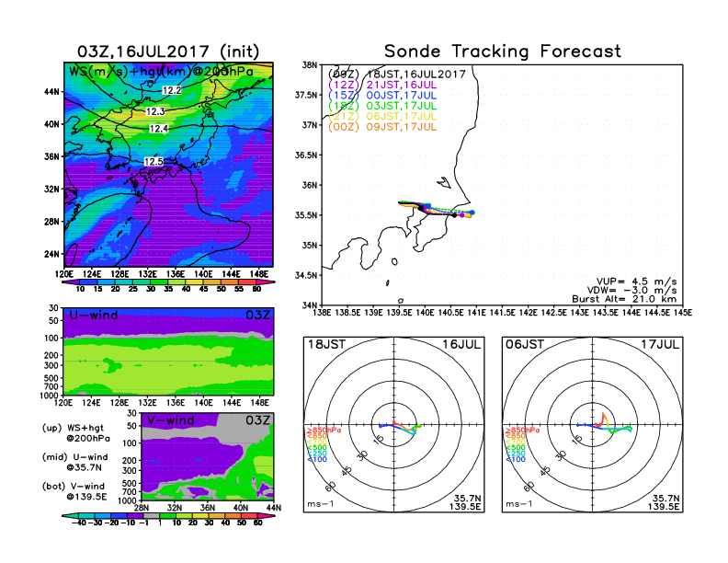Click the 12.2 height contour label
The height and width of the screenshot is (563, 728).
pos(171,90)
